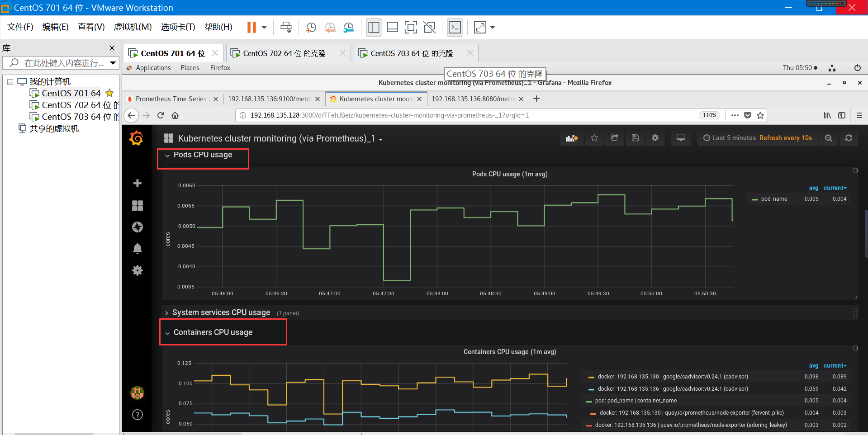Screen dimensions: 868x435
Task: Click the user avatar in Grafana sidebar
Action: click(138, 393)
